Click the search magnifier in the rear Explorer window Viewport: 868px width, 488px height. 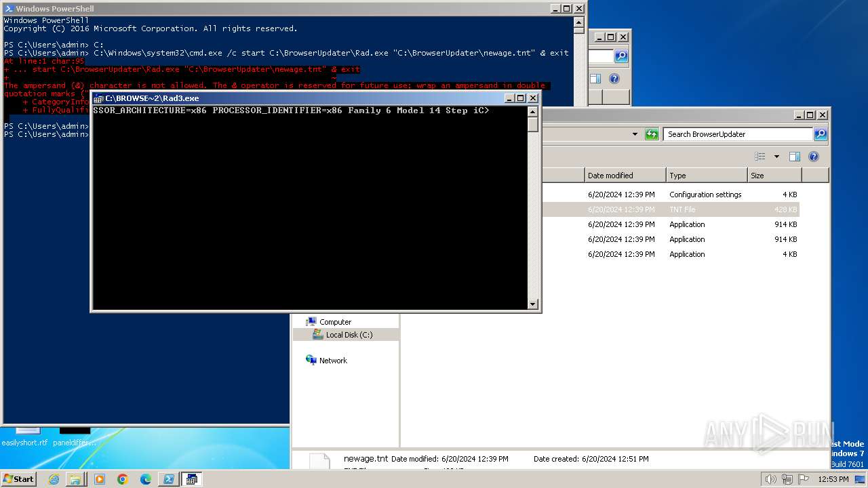tap(621, 56)
